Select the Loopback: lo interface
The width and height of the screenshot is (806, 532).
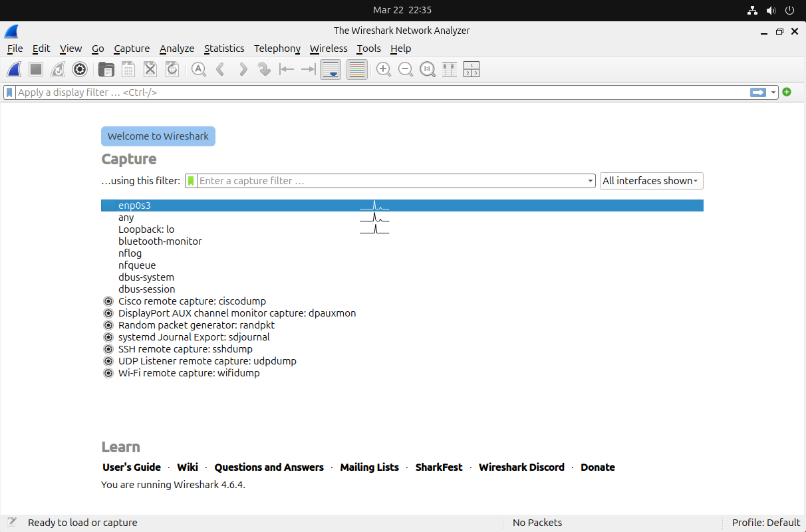pos(402,229)
